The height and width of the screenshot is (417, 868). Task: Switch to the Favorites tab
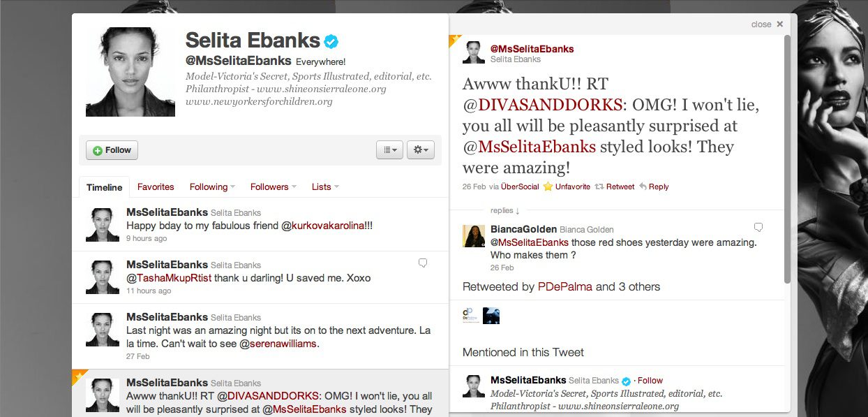pos(156,186)
